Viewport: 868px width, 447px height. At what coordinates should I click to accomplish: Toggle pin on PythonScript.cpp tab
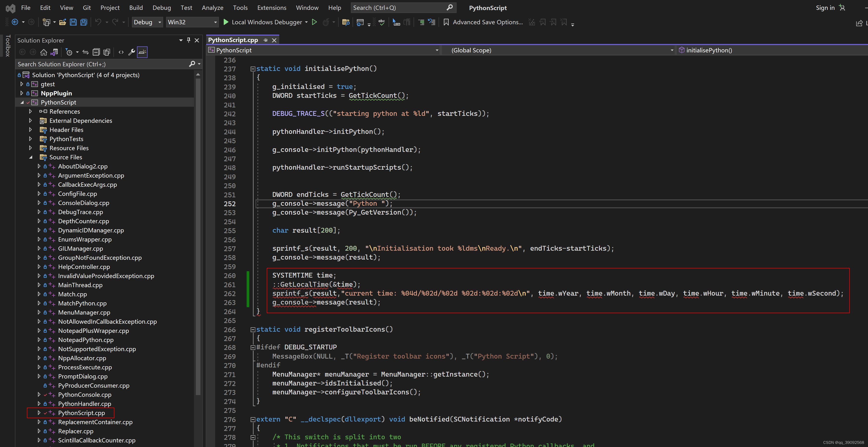coord(266,40)
